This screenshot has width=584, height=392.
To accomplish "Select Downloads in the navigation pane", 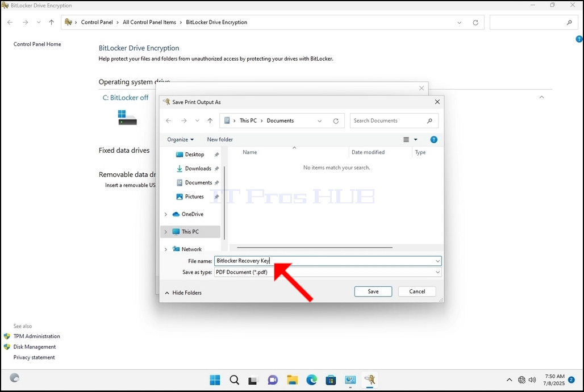I will (x=198, y=168).
